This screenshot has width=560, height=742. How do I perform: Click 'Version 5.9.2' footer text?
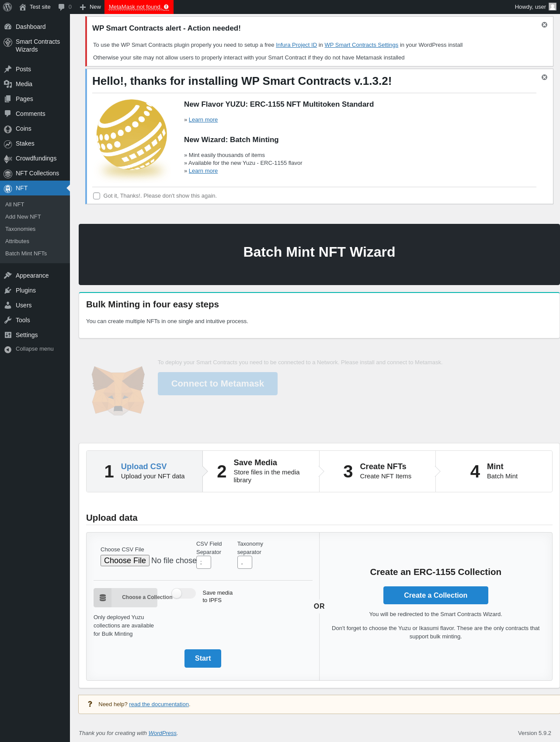point(535,733)
